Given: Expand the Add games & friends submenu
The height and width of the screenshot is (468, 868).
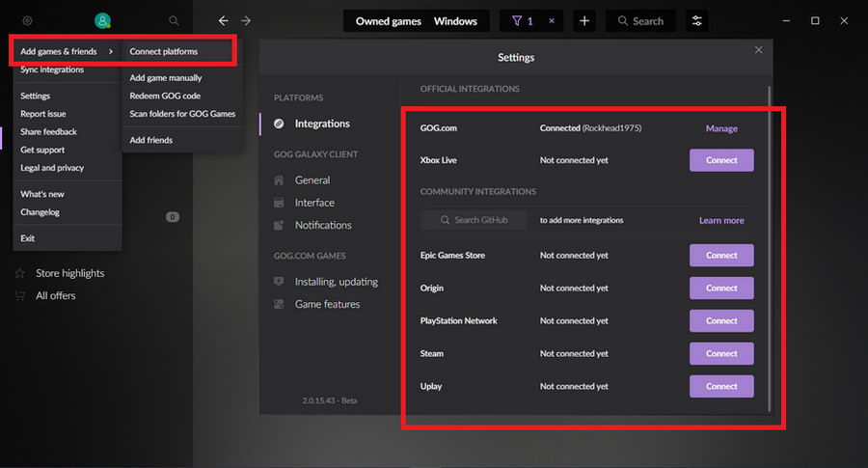Looking at the screenshot, I should tap(67, 51).
